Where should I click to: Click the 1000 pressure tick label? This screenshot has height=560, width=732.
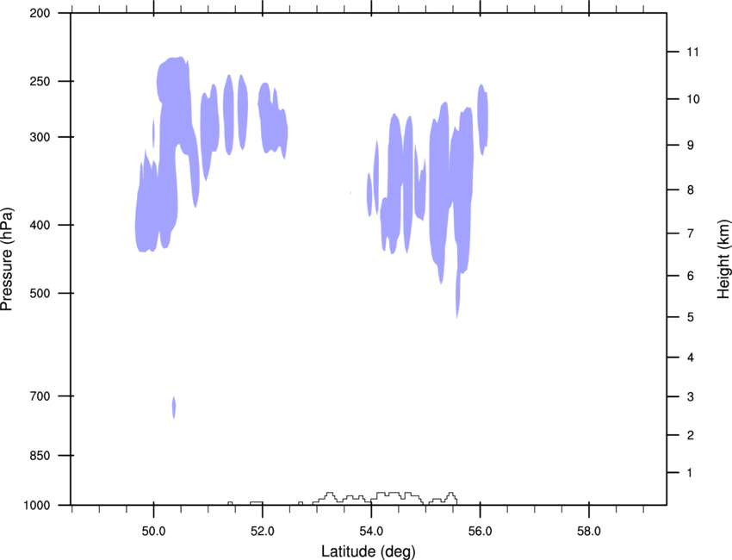click(37, 506)
